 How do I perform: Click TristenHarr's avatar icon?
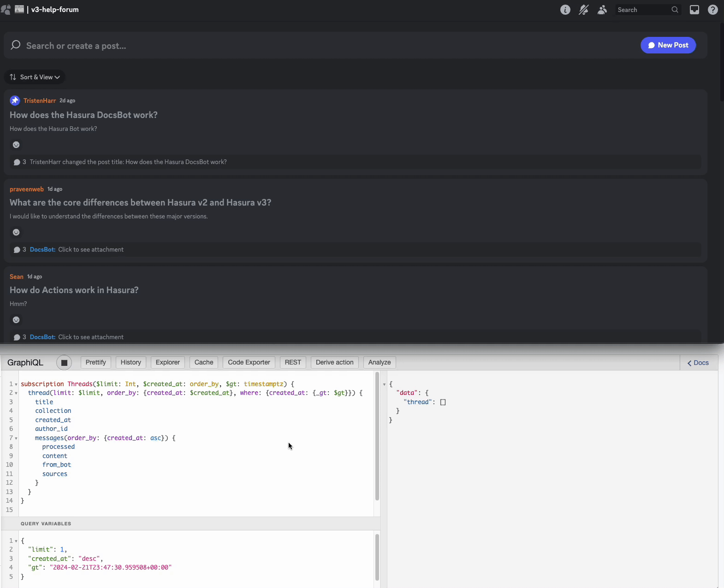click(15, 100)
